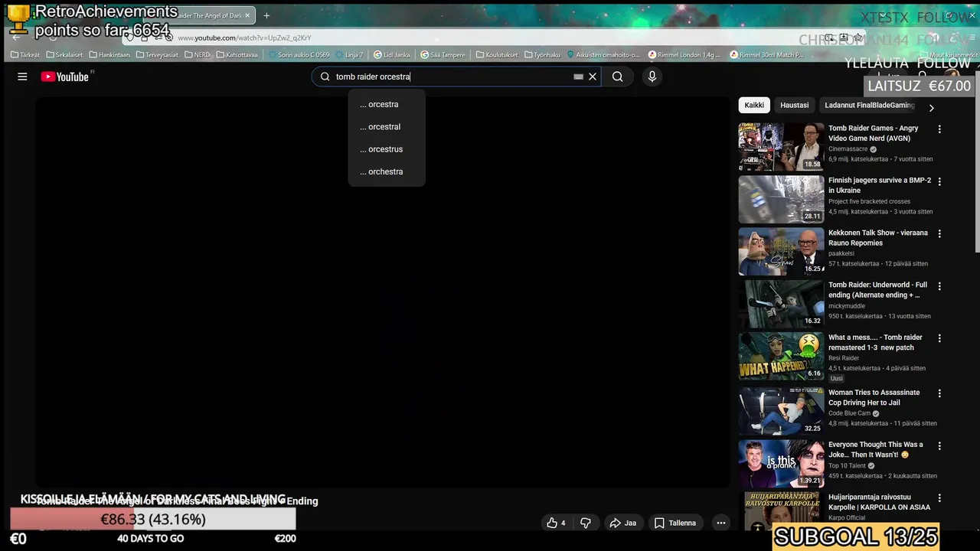This screenshot has width=980, height=551.
Task: Open the mickymuddle channel name
Action: 847,306
